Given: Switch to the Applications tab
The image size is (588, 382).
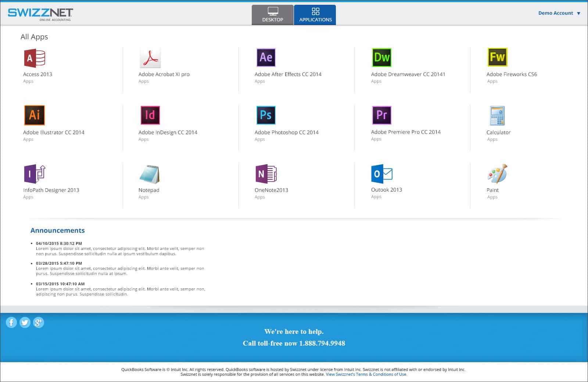Looking at the screenshot, I should [x=315, y=15].
